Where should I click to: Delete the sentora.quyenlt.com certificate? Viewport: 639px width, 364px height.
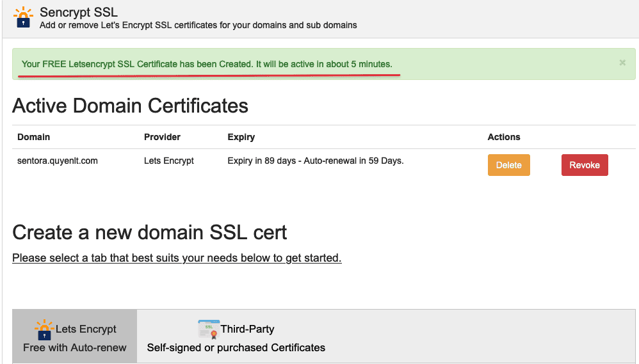(508, 165)
